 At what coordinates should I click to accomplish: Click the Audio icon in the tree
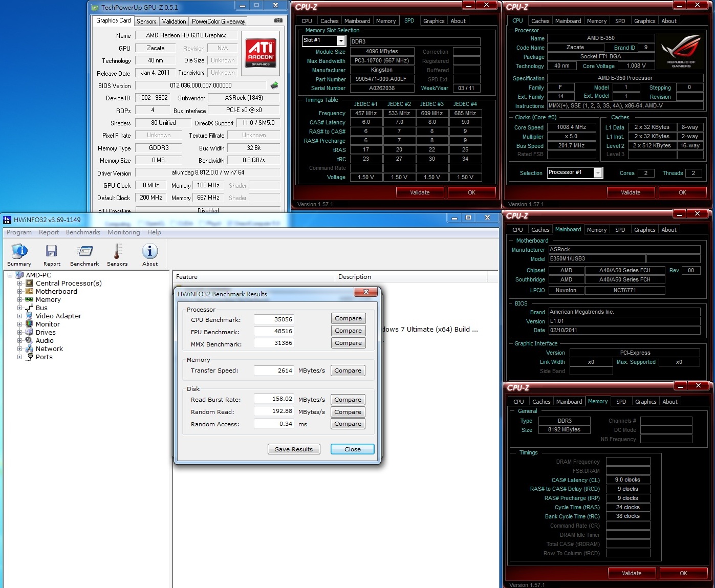[29, 340]
